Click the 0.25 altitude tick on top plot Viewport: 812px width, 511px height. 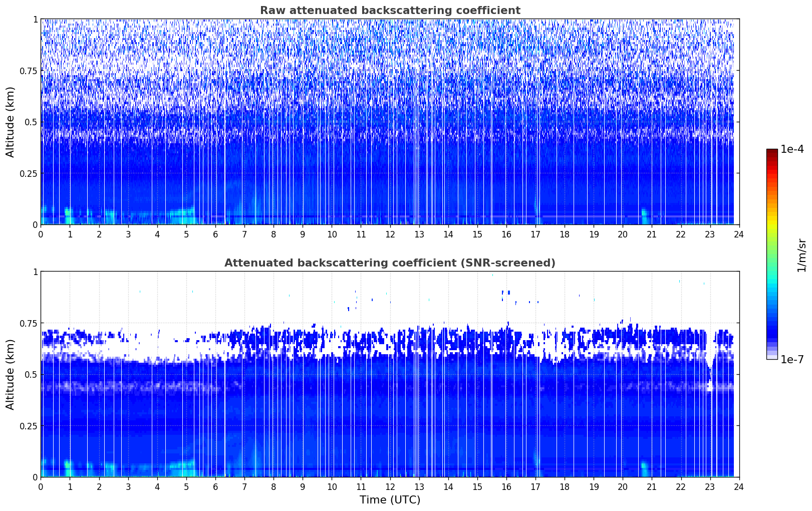28,173
